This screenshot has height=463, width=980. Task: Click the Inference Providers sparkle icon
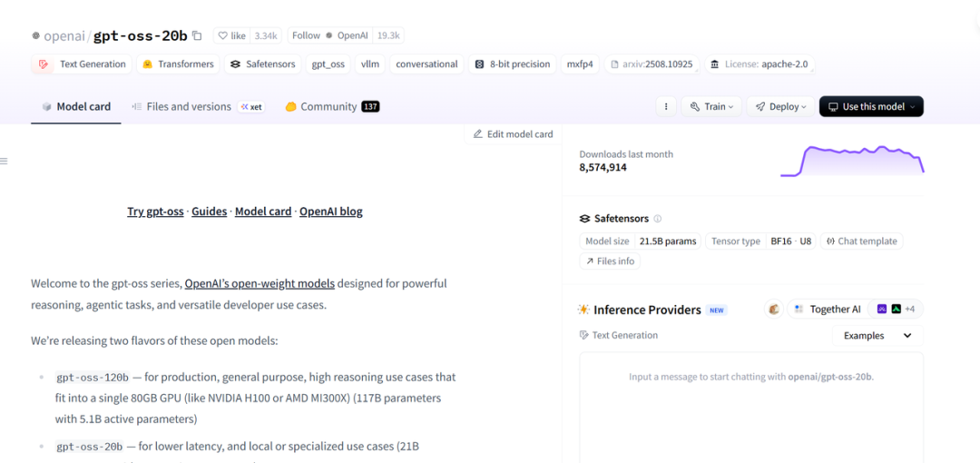(x=583, y=309)
